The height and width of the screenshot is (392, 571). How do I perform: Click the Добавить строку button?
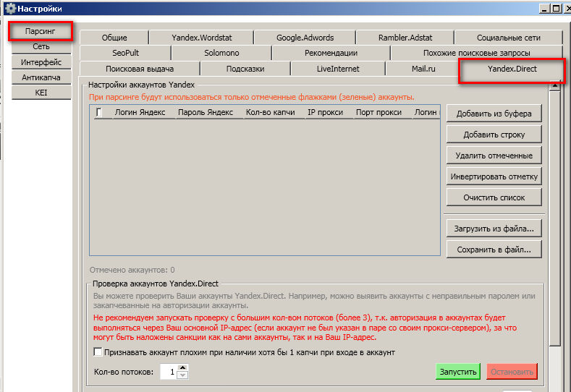[x=494, y=135]
